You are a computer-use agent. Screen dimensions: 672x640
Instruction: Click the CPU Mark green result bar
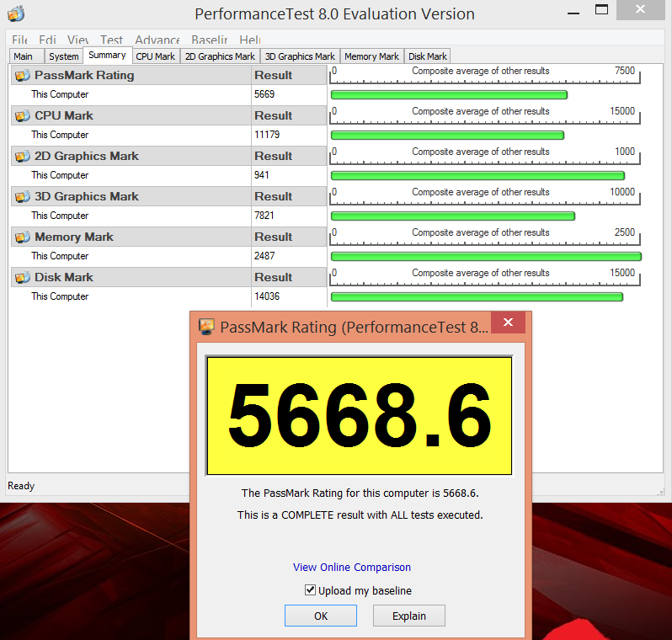tap(447, 136)
